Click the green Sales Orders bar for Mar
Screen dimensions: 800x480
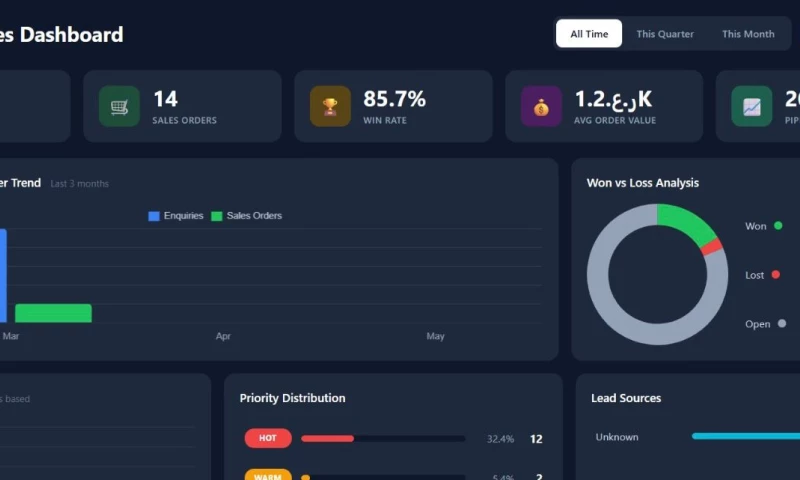point(54,313)
